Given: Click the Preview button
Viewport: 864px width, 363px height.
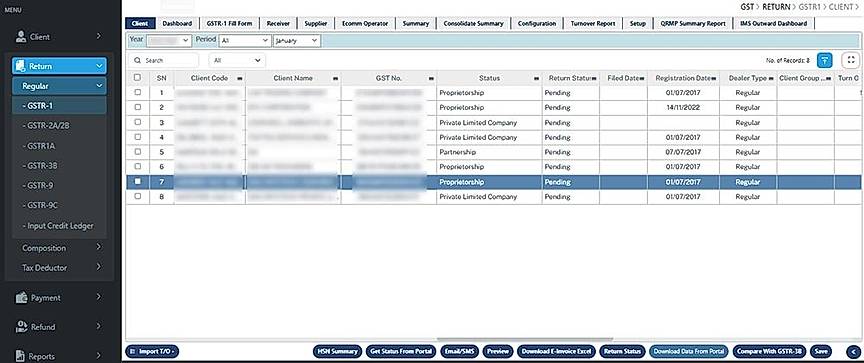Looking at the screenshot, I should pyautogui.click(x=498, y=351).
